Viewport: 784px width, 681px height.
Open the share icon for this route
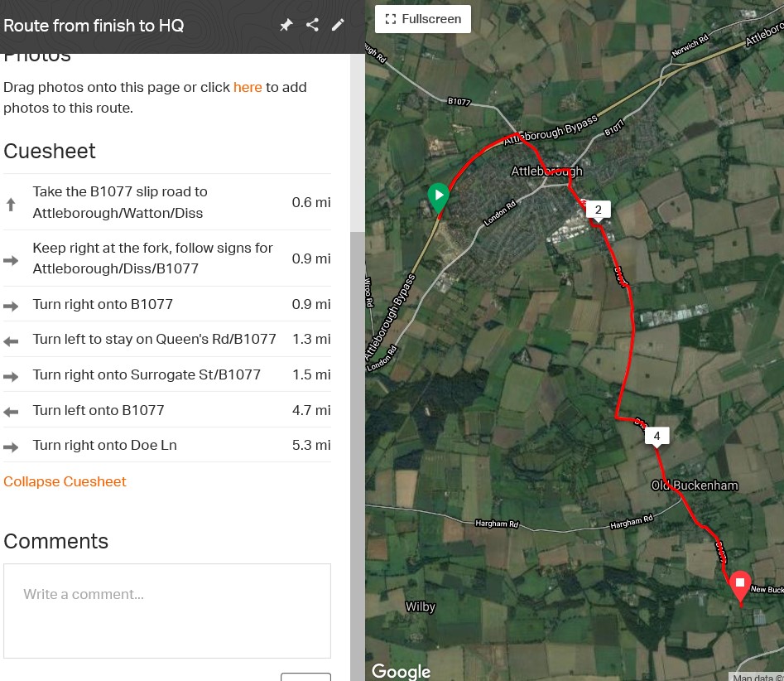point(312,25)
